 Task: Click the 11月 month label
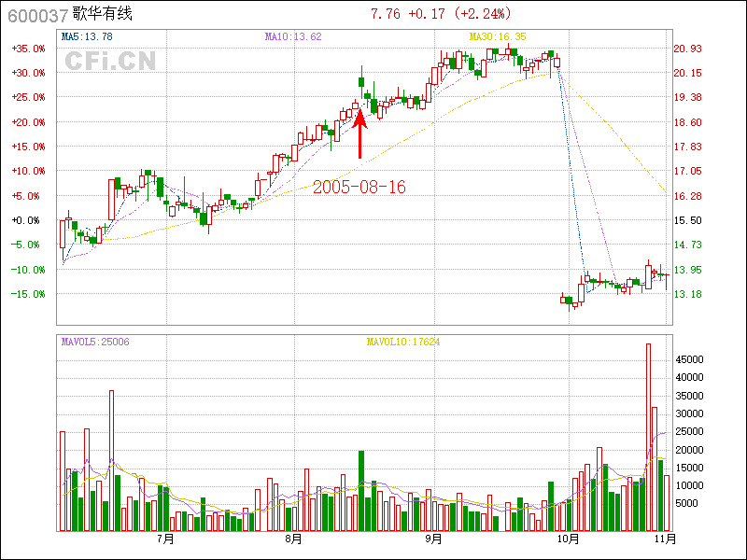tap(665, 539)
